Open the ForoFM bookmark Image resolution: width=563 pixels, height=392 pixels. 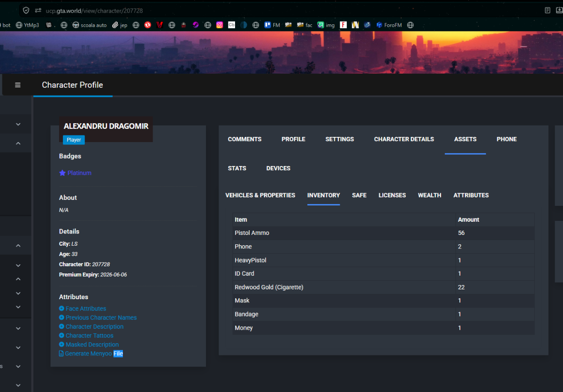389,25
